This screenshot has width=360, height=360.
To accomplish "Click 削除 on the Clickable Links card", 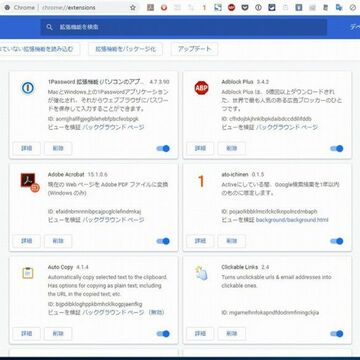I will point(232,334).
